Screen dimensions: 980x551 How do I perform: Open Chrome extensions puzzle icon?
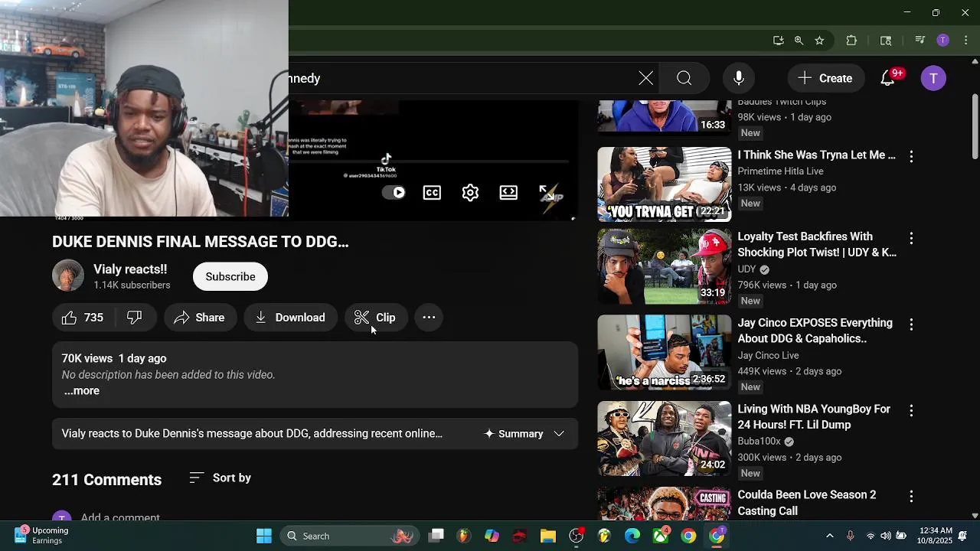click(x=851, y=41)
